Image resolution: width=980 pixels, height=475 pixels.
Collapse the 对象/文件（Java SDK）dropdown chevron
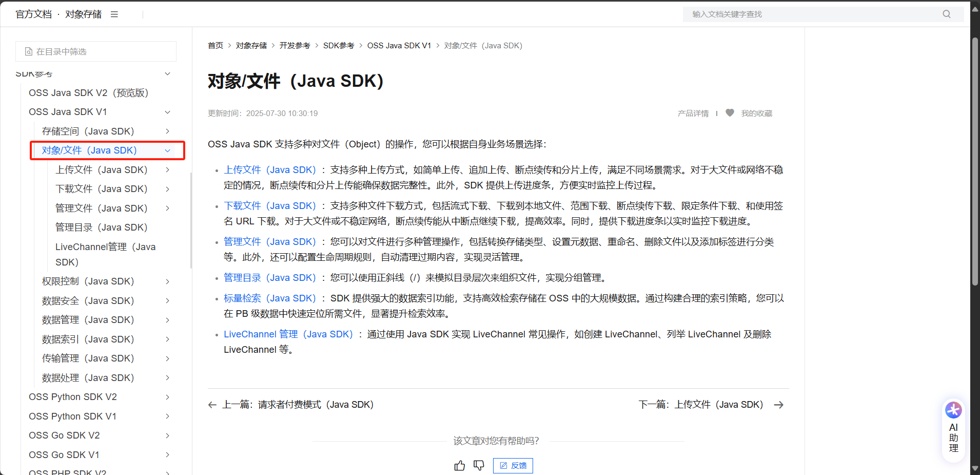pyautogui.click(x=167, y=150)
